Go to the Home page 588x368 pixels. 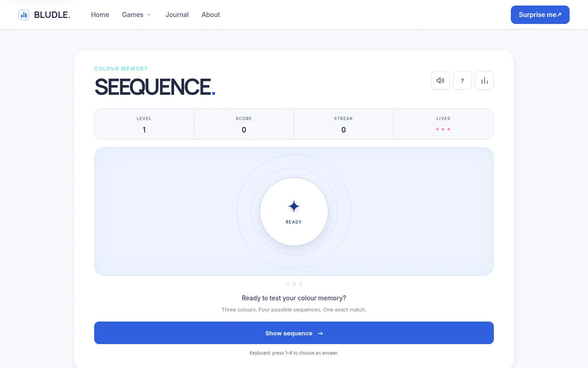(x=100, y=15)
